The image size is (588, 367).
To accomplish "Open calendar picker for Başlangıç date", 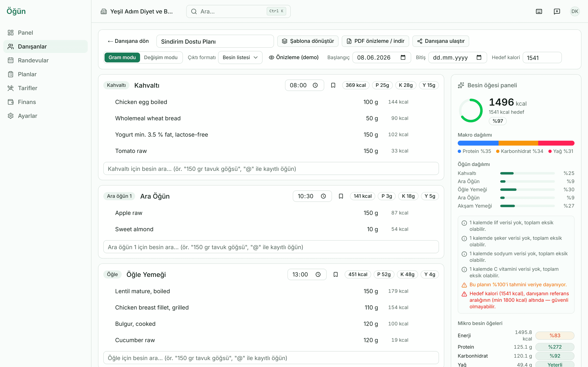I will 403,57.
